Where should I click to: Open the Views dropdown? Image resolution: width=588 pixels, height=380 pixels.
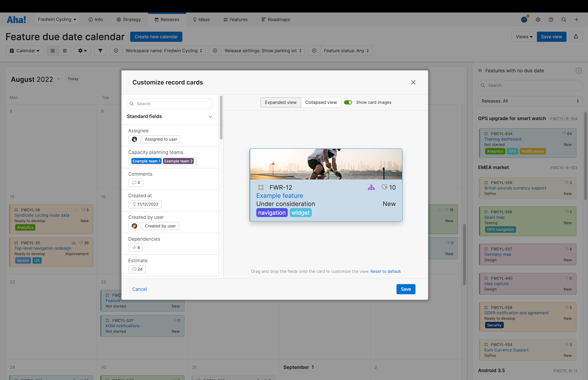click(x=524, y=37)
